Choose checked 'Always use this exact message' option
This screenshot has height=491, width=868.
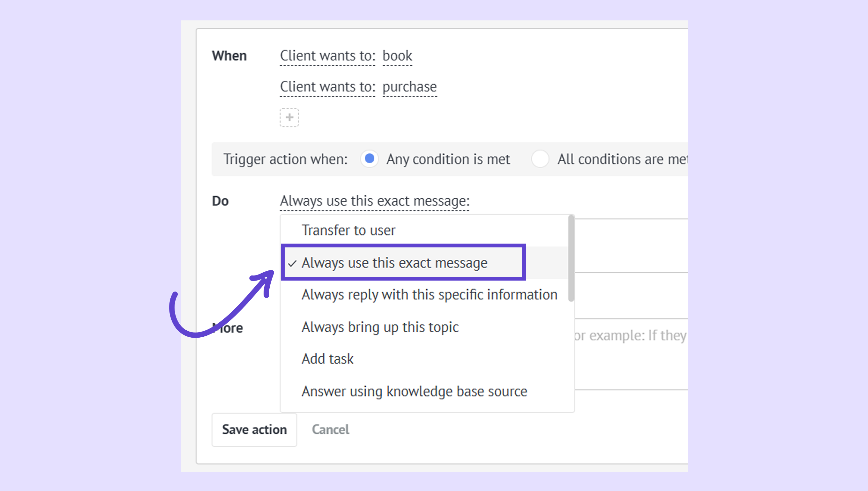(394, 263)
